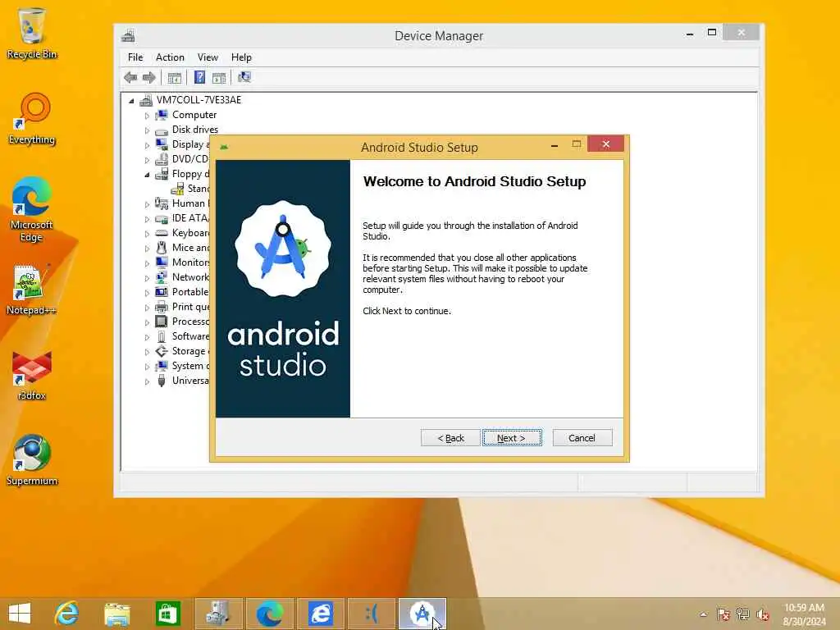
Task: Open the File menu in Device Manager
Action: click(135, 57)
